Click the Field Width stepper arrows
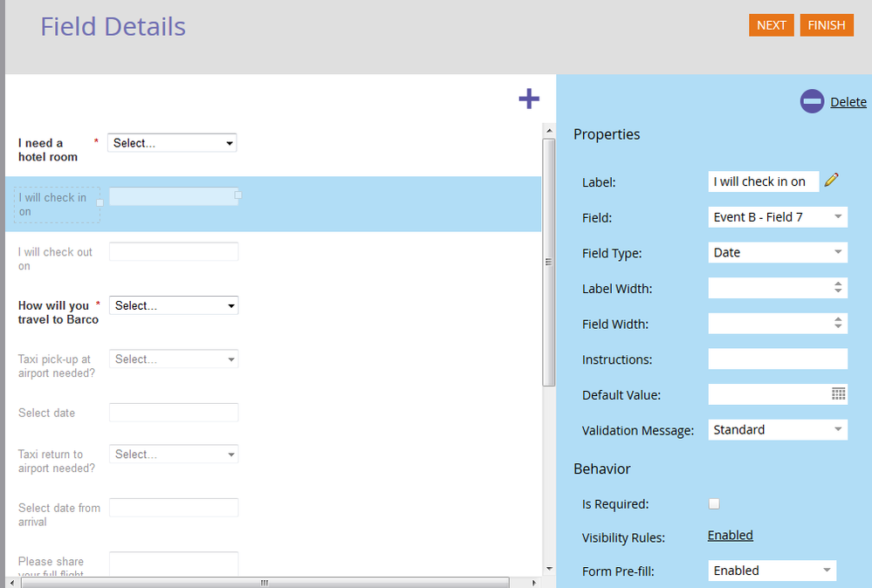The width and height of the screenshot is (872, 588). 838,324
